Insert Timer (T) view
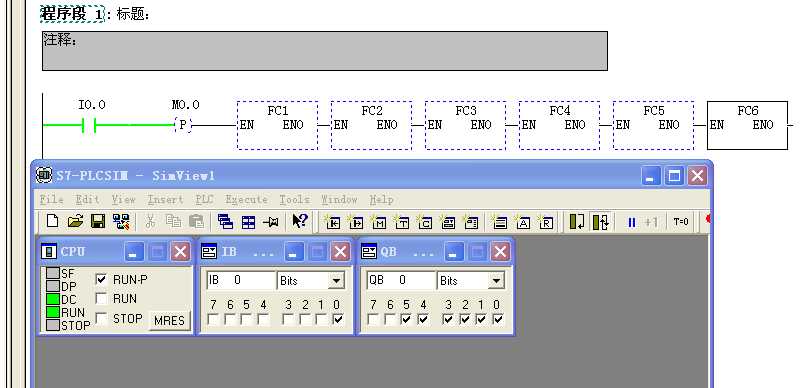The height and width of the screenshot is (388, 801). [x=402, y=222]
